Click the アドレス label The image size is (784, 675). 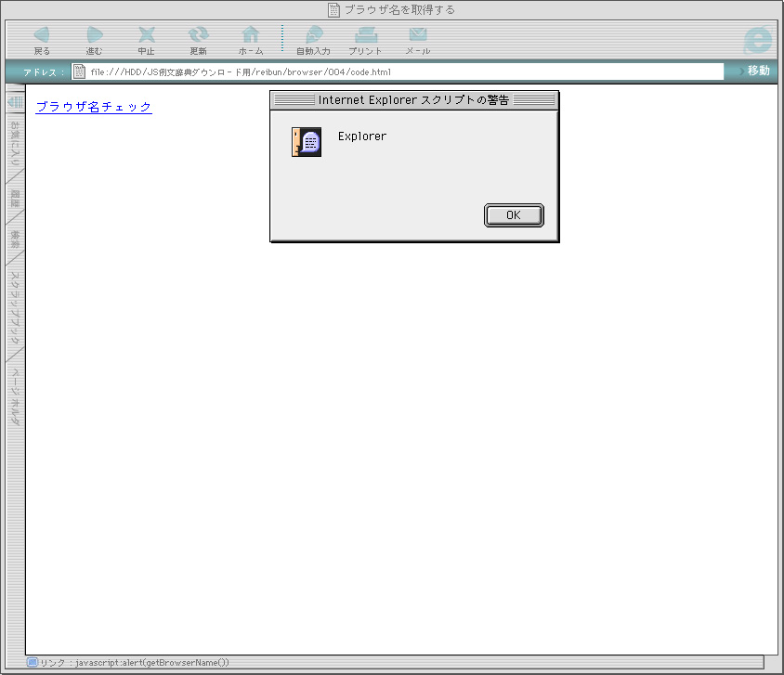[x=44, y=72]
